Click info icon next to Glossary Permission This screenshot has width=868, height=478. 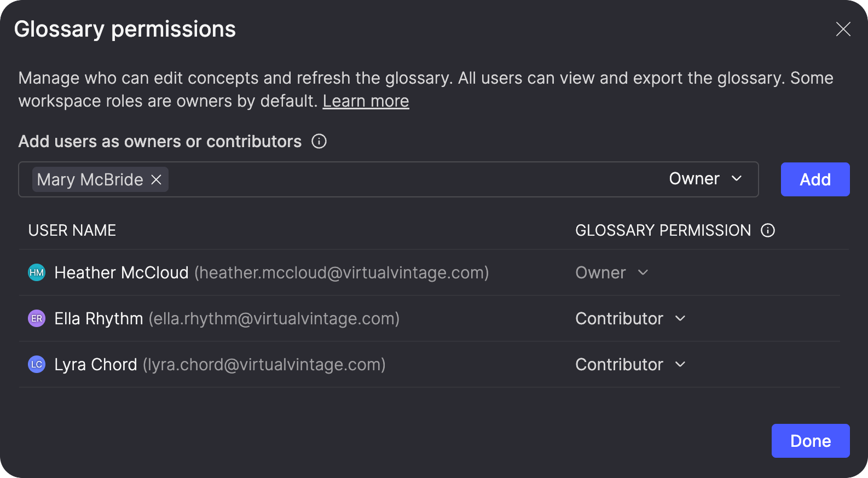coord(768,230)
